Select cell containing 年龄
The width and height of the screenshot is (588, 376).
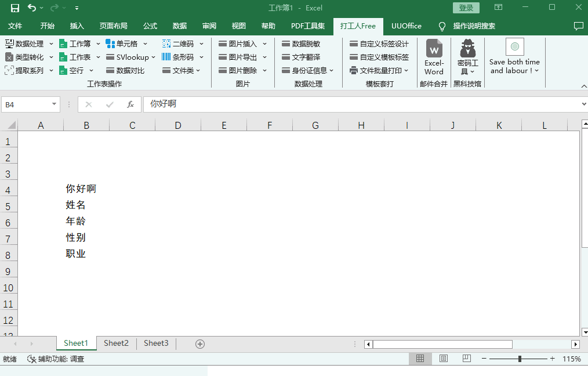coord(86,221)
